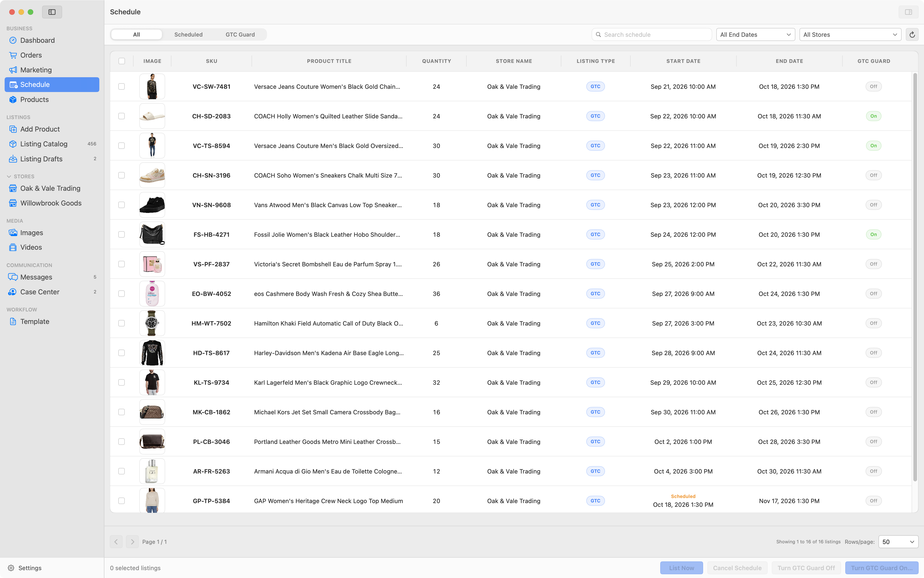Click the Videos media icon
The height and width of the screenshot is (578, 924).
click(x=13, y=247)
